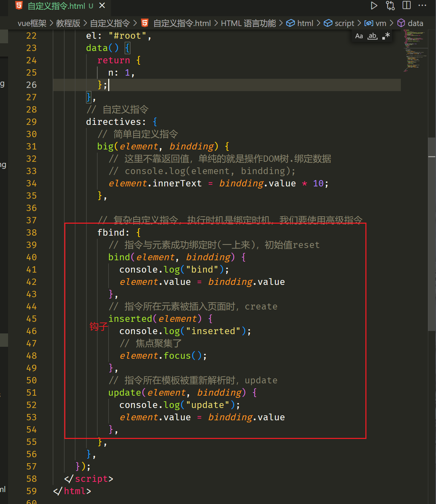
Task: Click breadcrumb folder '自定义指令'
Action: pos(110,23)
